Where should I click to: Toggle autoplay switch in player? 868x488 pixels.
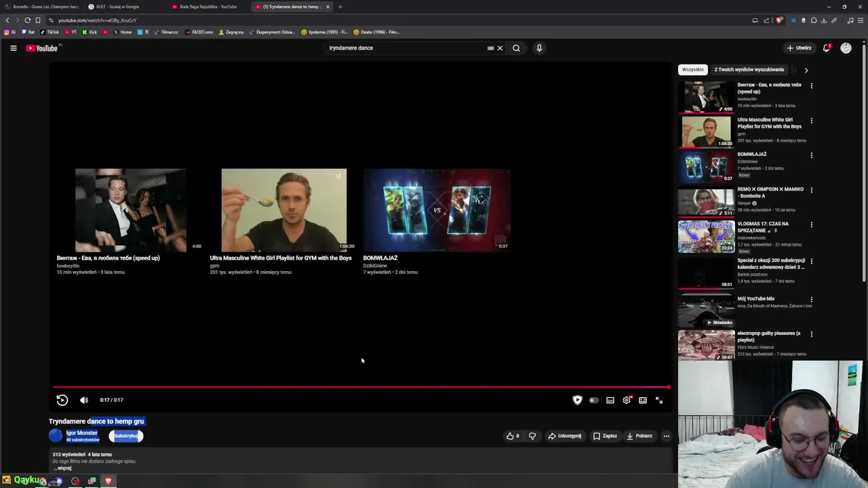click(x=593, y=400)
